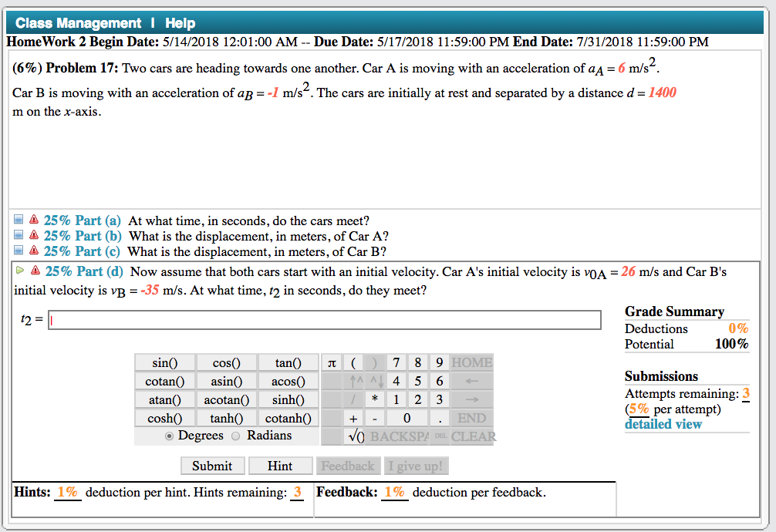
Task: Click inside the t2 answer input field
Action: [x=324, y=319]
